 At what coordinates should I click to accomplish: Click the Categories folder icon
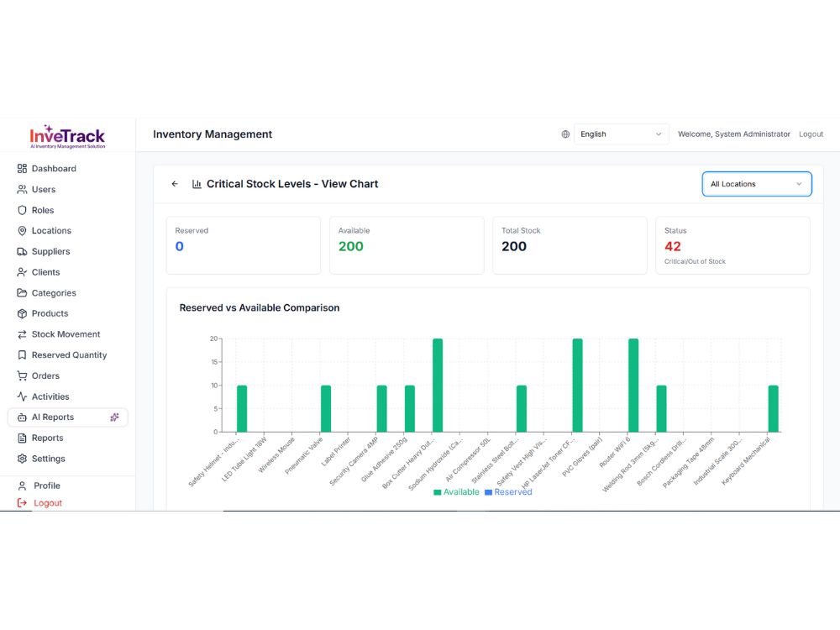(x=22, y=293)
